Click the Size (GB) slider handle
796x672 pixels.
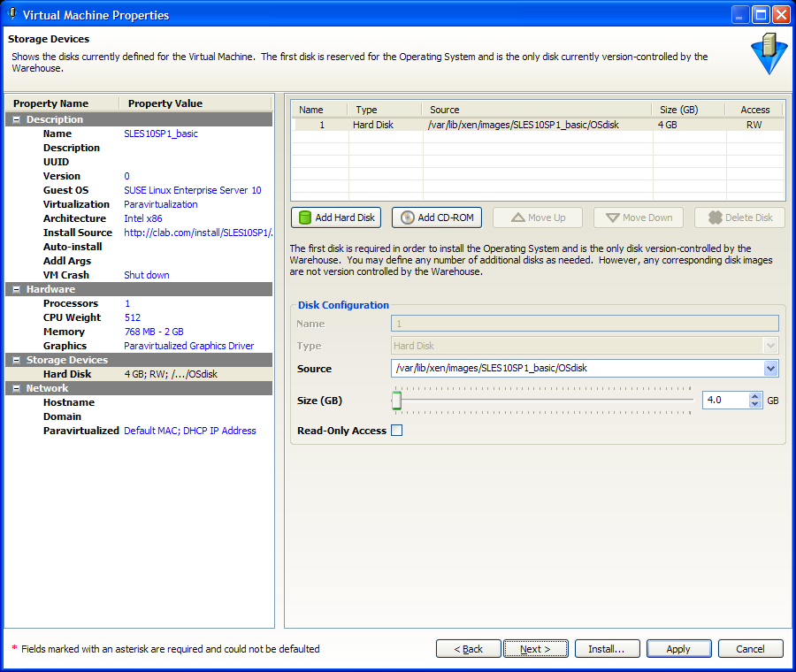point(396,401)
